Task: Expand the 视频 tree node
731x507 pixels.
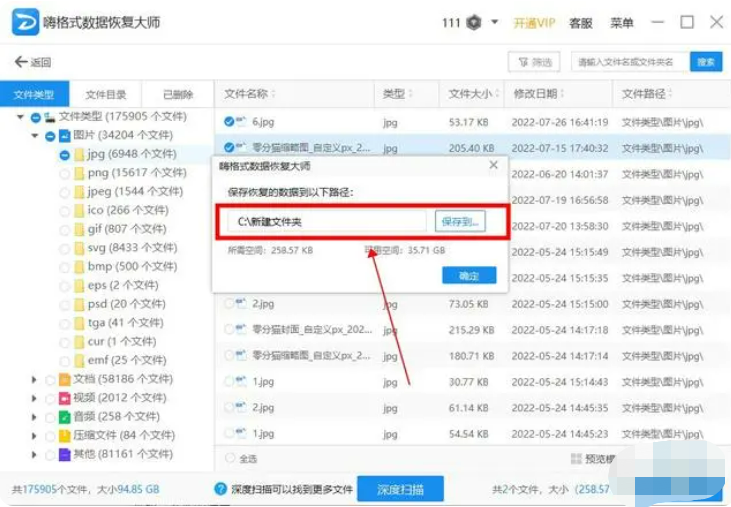Action: tap(34, 398)
